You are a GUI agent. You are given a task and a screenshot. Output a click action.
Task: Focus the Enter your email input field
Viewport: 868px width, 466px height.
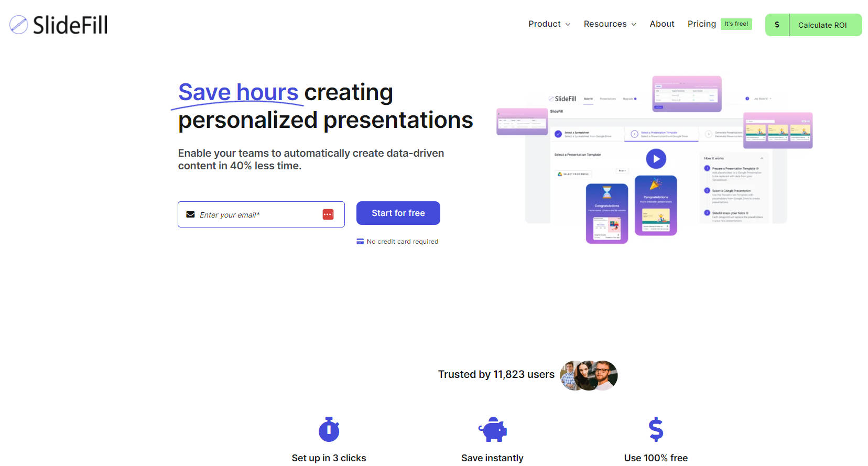click(257, 215)
